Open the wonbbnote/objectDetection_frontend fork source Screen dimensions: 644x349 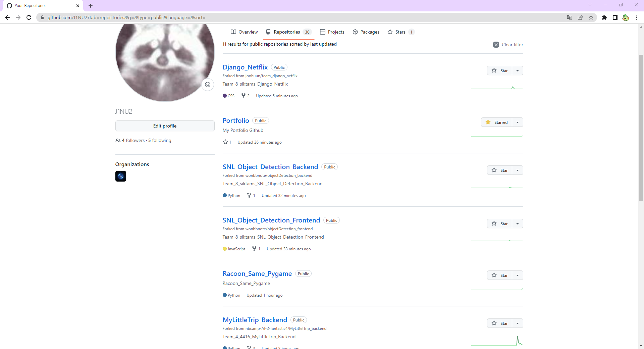pyautogui.click(x=279, y=229)
